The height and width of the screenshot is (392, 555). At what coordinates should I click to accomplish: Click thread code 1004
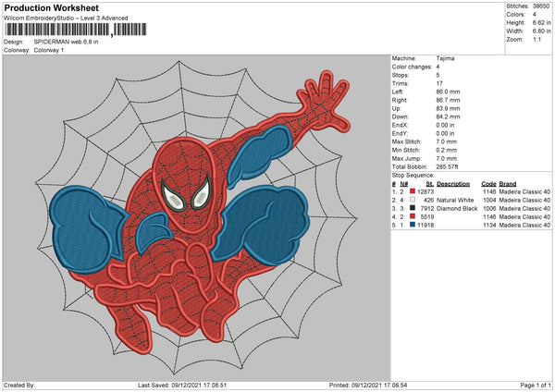coord(489,201)
